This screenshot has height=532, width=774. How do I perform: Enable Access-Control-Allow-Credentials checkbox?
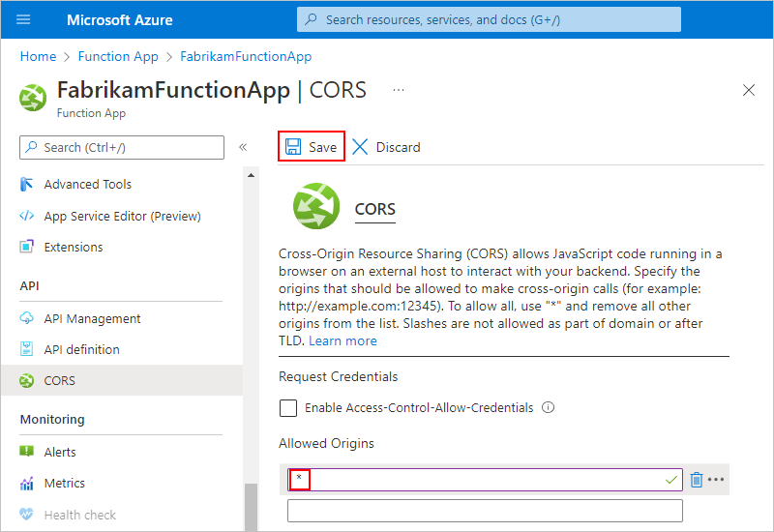[288, 408]
